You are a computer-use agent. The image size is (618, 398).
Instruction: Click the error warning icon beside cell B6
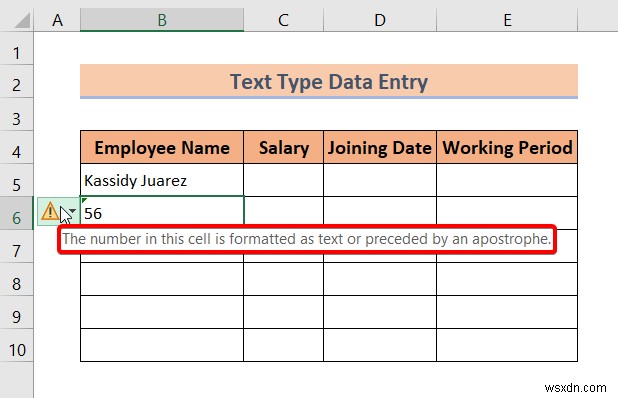pyautogui.click(x=50, y=211)
